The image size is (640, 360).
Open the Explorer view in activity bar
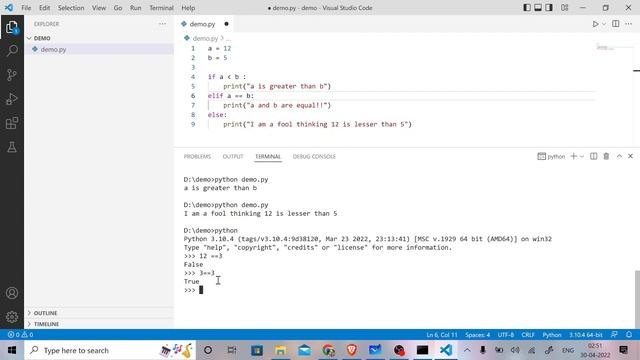click(12, 27)
